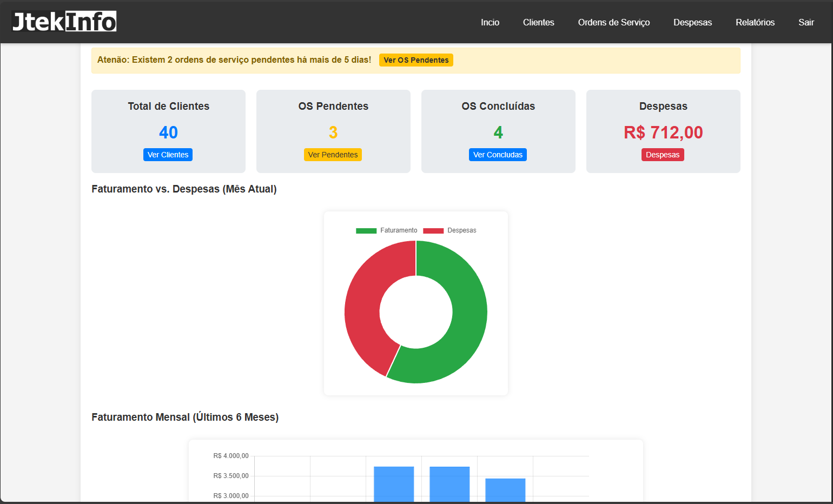833x504 pixels.
Task: Click the red Despesas button in the card
Action: 663,155
